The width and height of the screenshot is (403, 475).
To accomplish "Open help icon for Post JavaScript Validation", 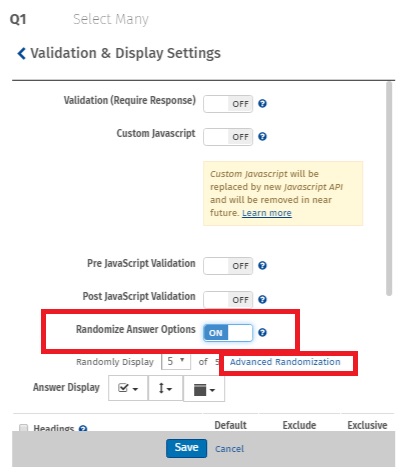I will click(262, 299).
